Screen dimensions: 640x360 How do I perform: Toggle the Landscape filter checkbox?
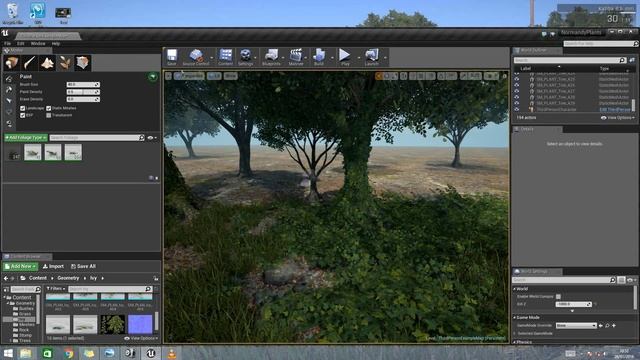23,108
